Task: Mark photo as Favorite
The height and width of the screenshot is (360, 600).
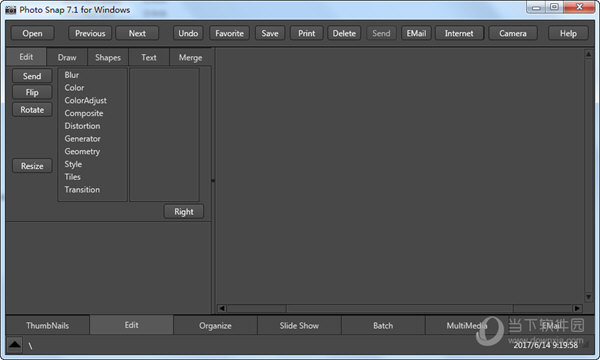Action: tap(229, 34)
